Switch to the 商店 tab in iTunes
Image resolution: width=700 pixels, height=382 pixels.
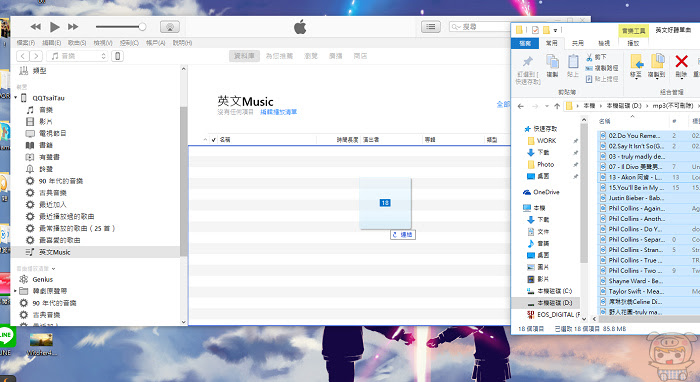(x=360, y=56)
